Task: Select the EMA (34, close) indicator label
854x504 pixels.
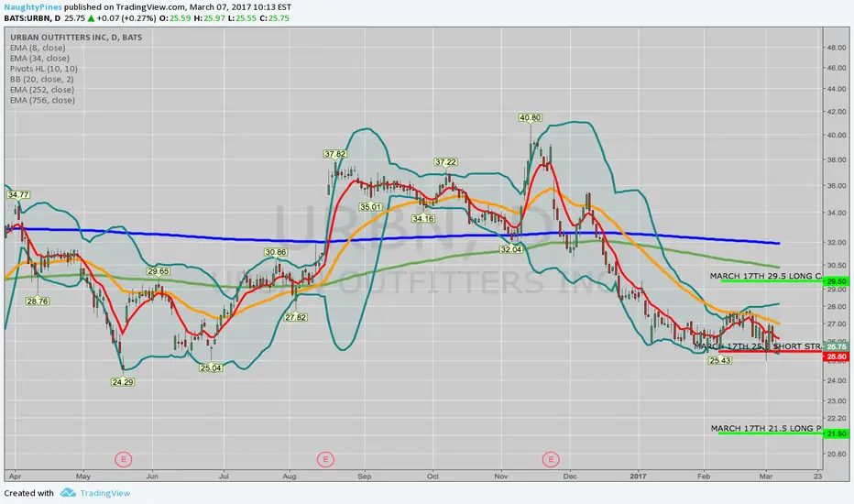Action: click(x=39, y=59)
